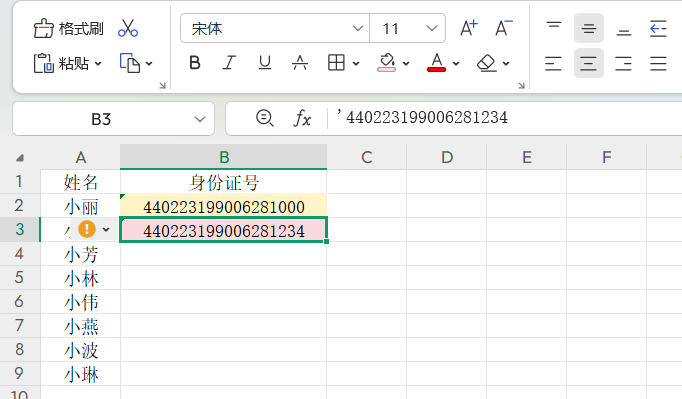Toggle underline formatting

(264, 63)
